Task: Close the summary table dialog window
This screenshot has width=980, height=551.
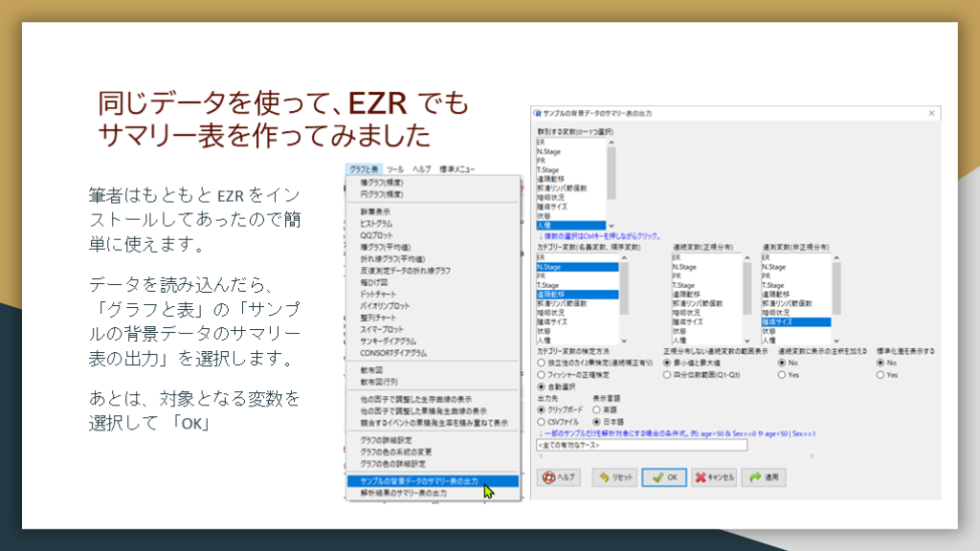Action: (931, 114)
